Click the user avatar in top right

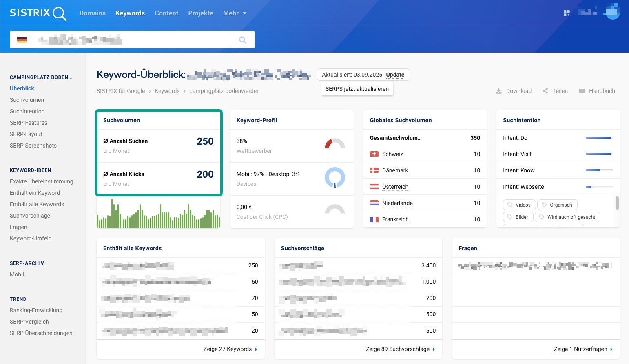point(612,12)
